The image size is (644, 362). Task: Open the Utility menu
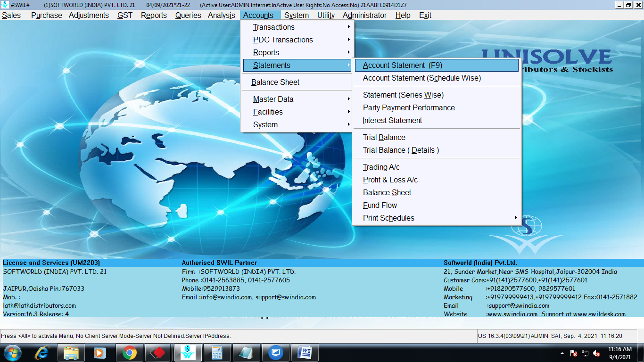326,15
